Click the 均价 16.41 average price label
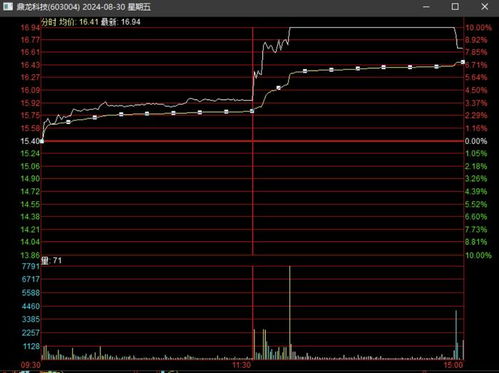Screen dimensions: 499x373 pyautogui.click(x=79, y=22)
